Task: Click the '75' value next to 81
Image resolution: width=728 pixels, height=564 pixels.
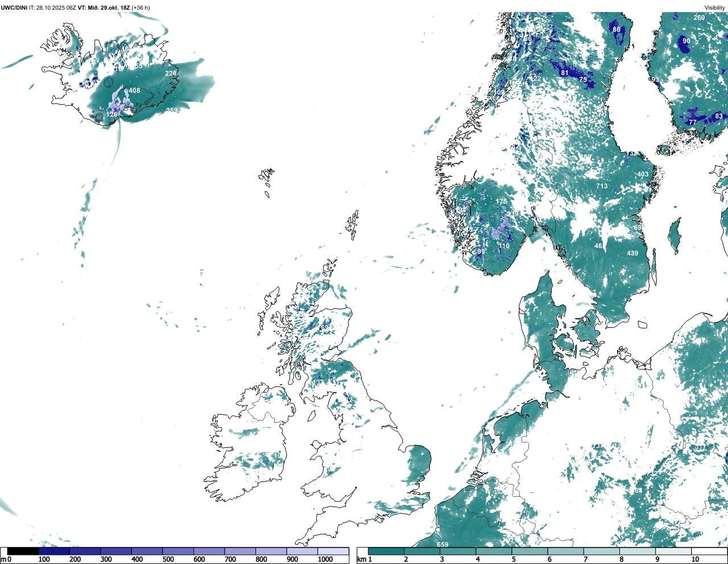Action: click(x=583, y=80)
